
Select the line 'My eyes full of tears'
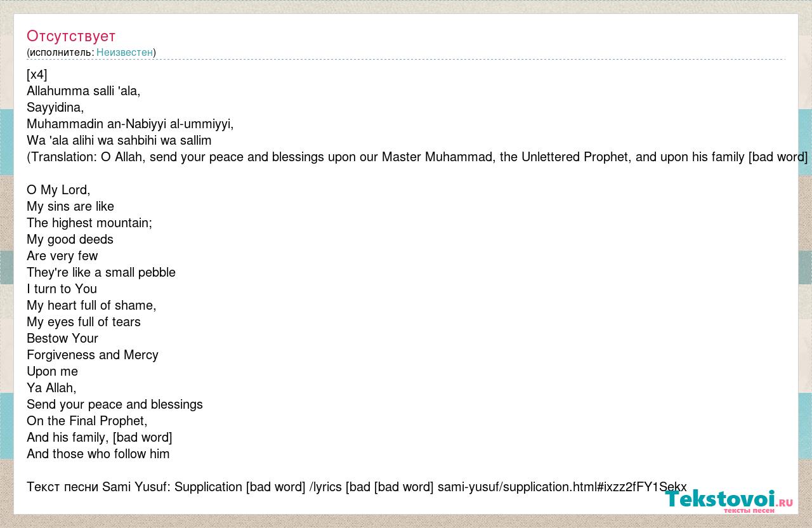(x=84, y=322)
